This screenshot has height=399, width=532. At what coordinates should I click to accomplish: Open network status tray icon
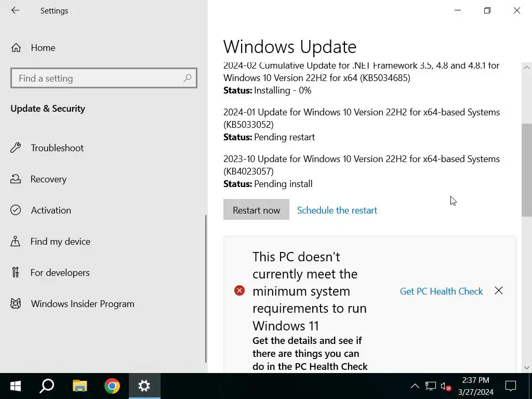[x=431, y=386]
